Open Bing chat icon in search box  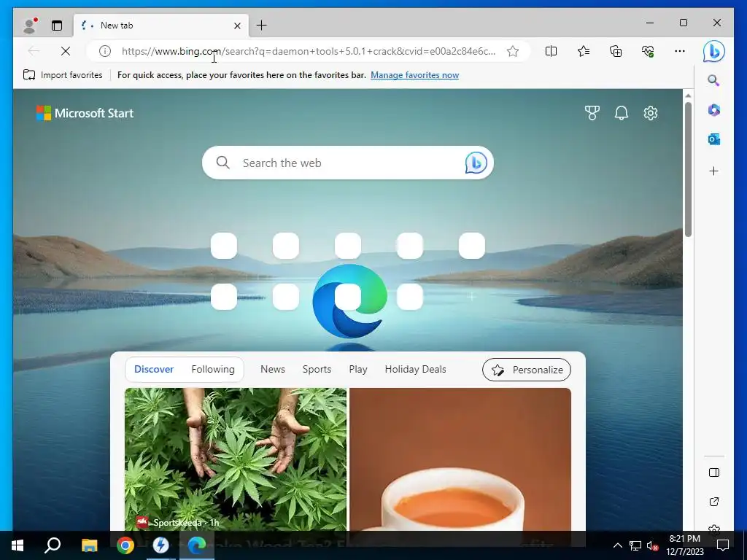click(x=476, y=163)
